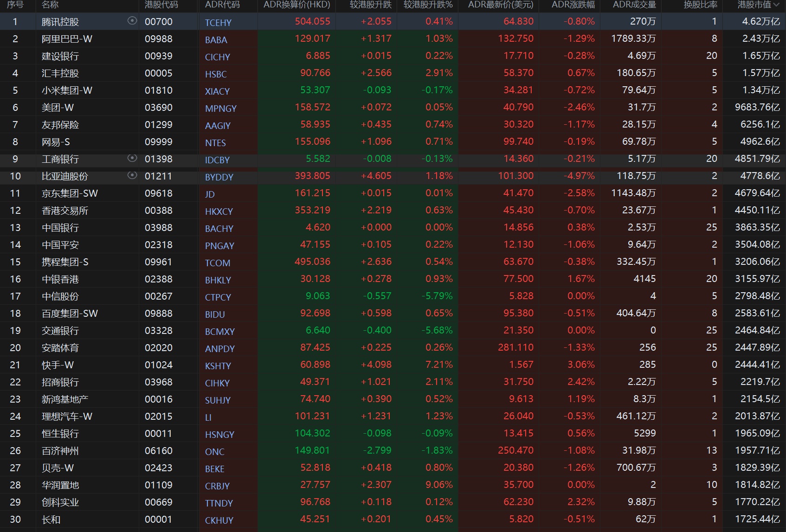The image size is (786, 532).
Task: Click stock code 09888
Action: pos(159,314)
